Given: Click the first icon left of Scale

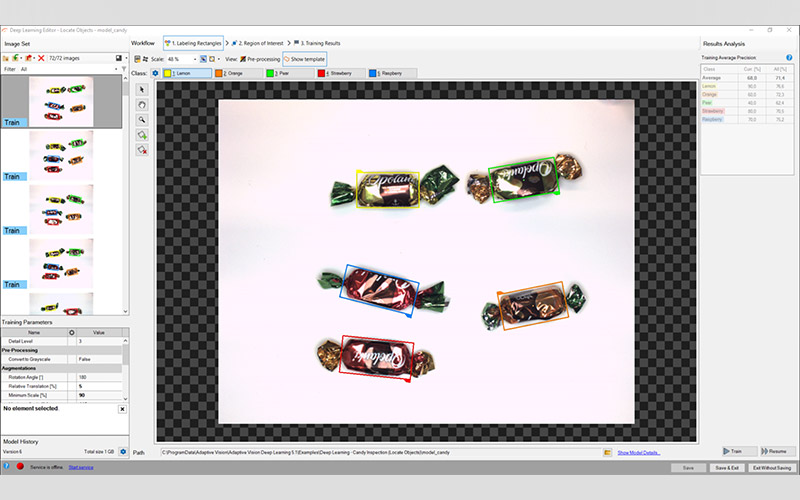Looking at the screenshot, I should [138, 59].
